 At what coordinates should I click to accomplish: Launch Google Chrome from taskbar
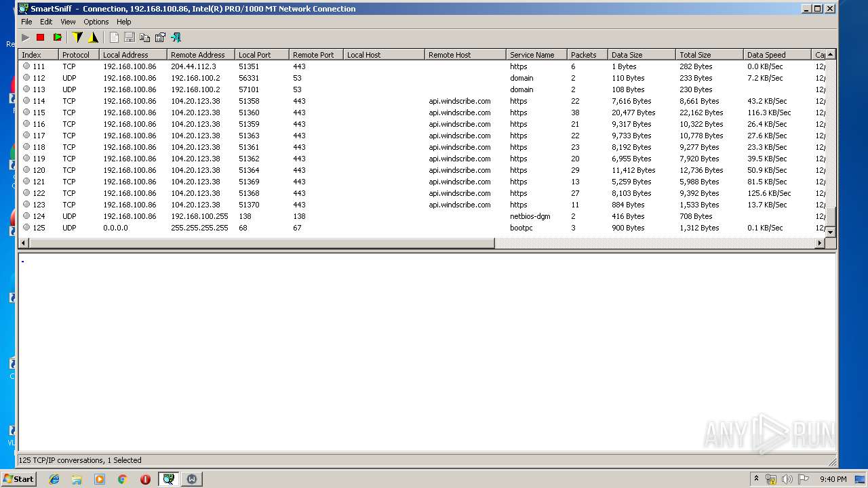pos(122,479)
